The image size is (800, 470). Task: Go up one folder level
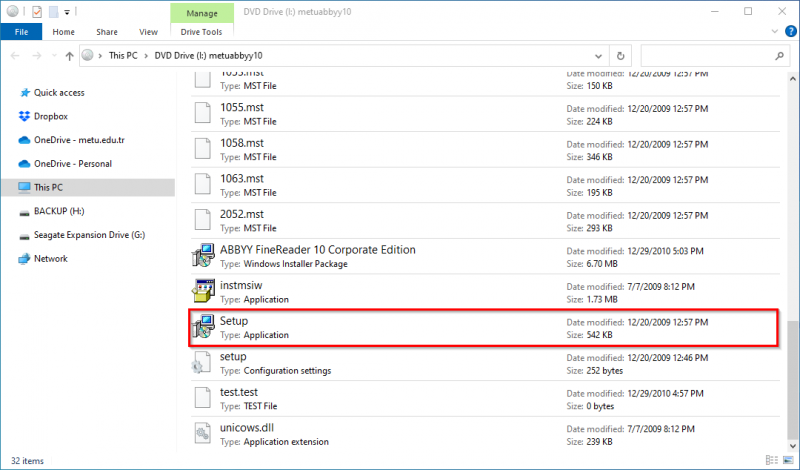(x=69, y=56)
